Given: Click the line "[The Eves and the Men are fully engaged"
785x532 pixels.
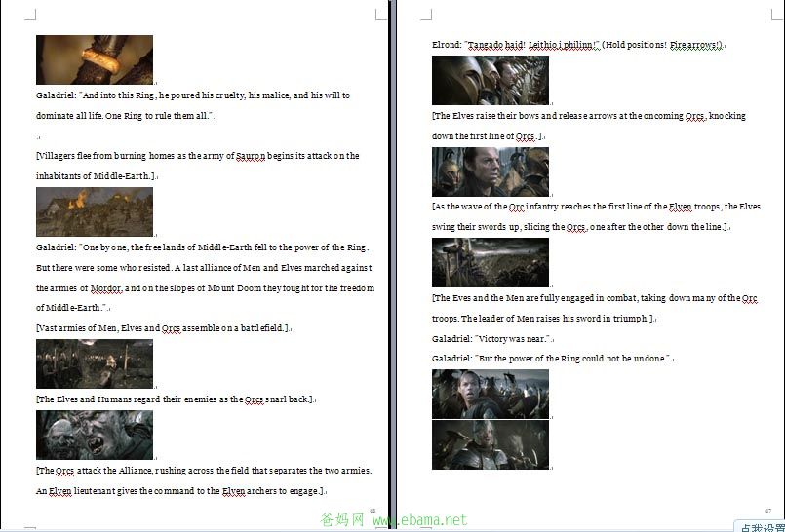Looking at the screenshot, I should [x=595, y=298].
